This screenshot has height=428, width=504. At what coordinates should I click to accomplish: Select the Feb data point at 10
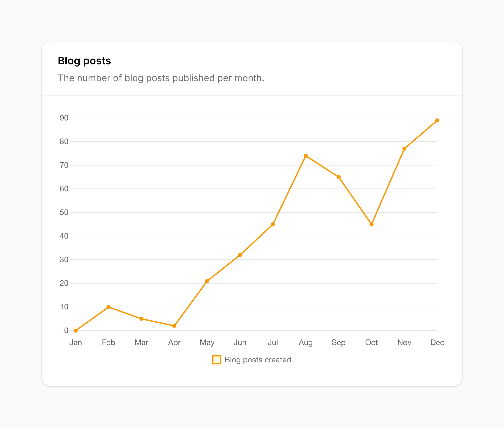(x=108, y=307)
